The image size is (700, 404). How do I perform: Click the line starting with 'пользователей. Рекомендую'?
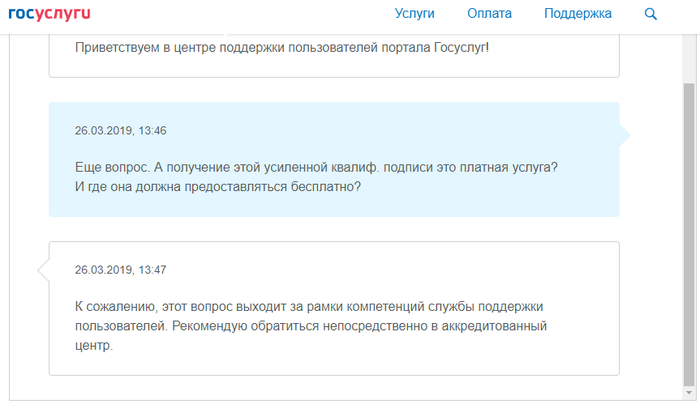[x=311, y=326]
